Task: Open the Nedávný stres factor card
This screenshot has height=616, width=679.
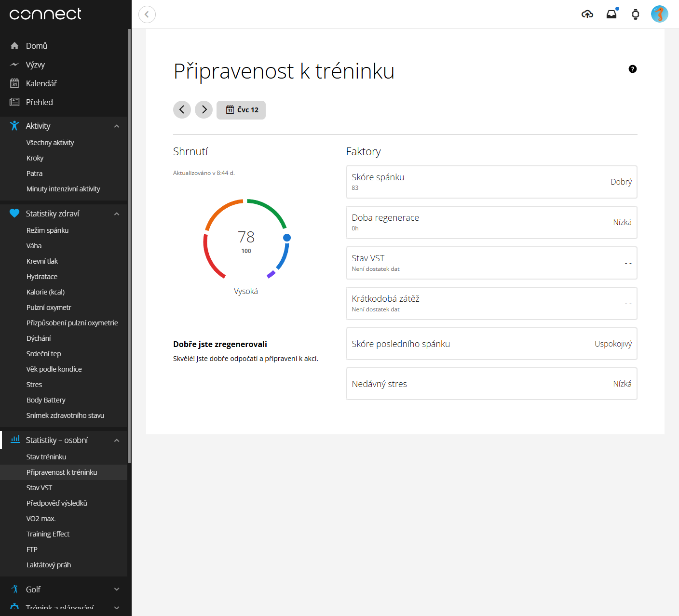Action: pyautogui.click(x=491, y=384)
